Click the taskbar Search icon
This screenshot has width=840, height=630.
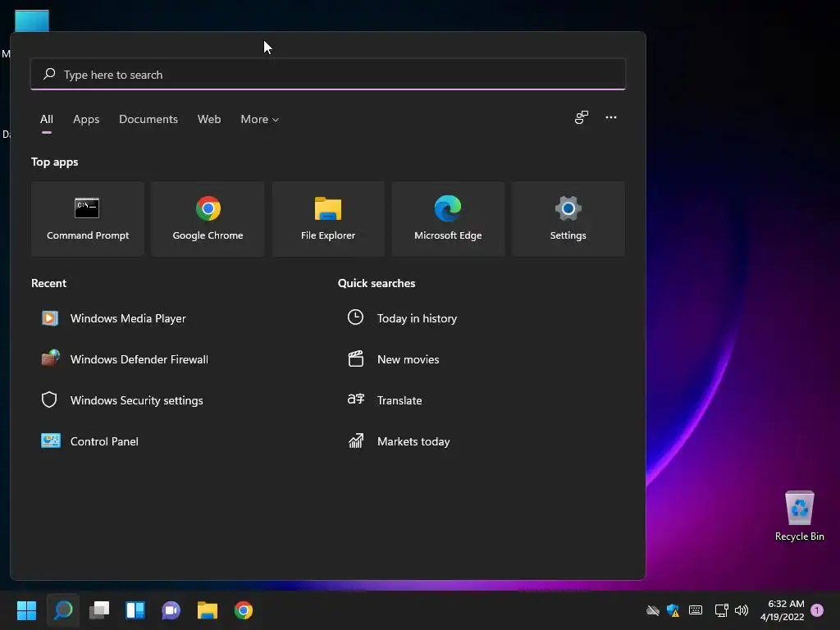click(63, 610)
